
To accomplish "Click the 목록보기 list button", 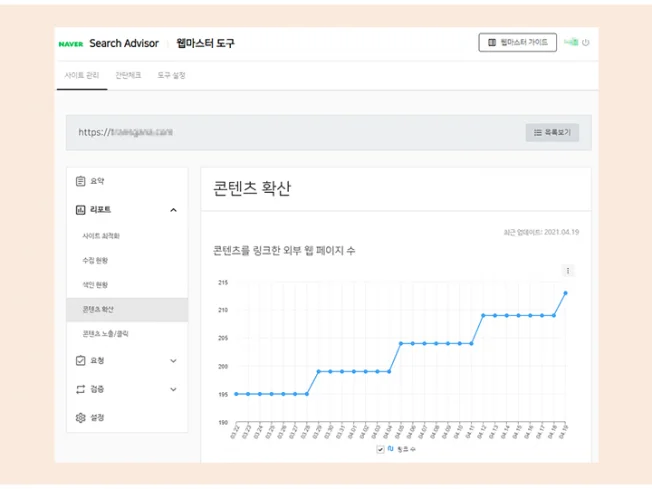I will coord(552,133).
